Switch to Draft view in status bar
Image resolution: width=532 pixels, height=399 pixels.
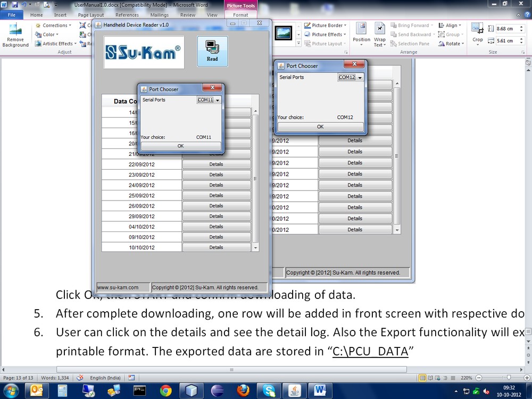(x=452, y=378)
